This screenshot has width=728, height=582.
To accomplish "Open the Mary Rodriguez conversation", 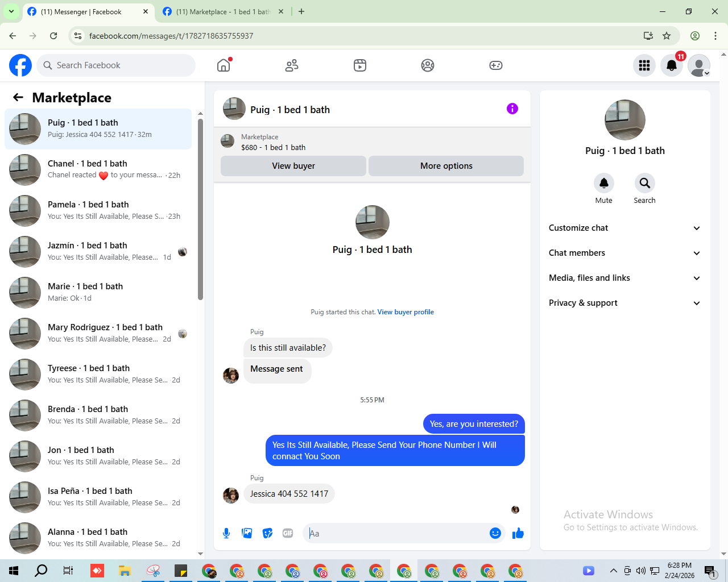I will pyautogui.click(x=98, y=334).
